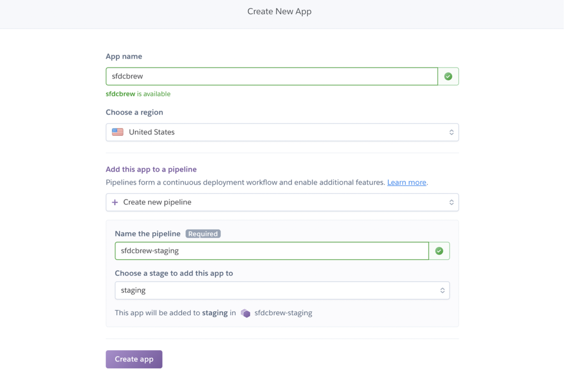Click the pipeline name field containing sfdcbrew-staging
Viewport: 568px width, 392px height.
coord(271,251)
